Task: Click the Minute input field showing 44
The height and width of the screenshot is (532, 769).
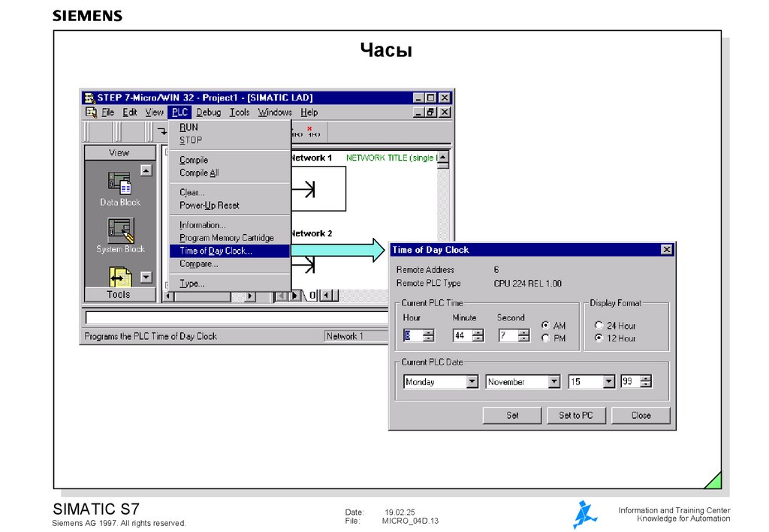Action: tap(463, 335)
